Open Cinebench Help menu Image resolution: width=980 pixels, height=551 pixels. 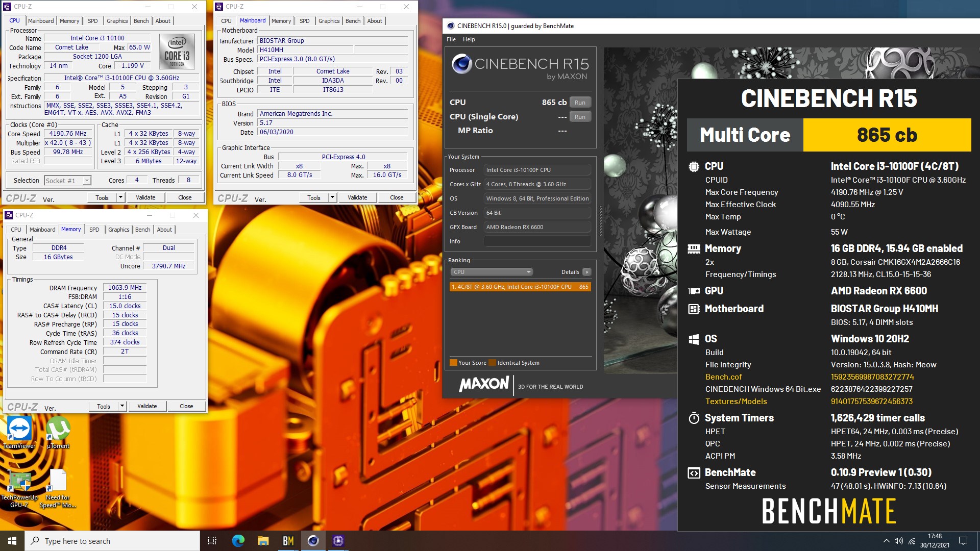point(469,39)
